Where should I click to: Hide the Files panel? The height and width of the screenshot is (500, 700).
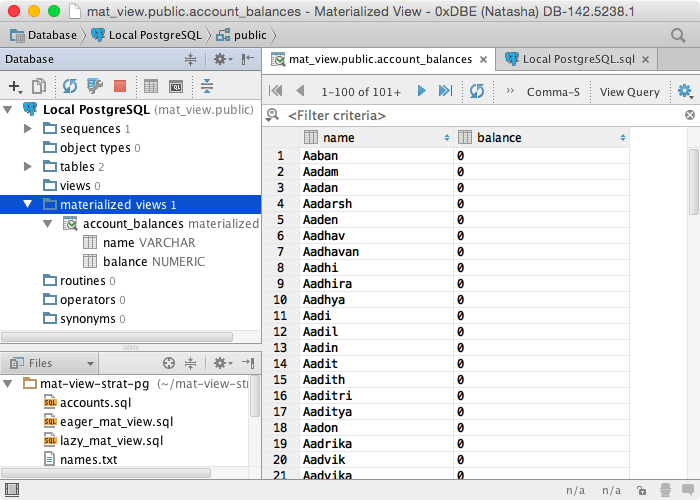(x=248, y=363)
